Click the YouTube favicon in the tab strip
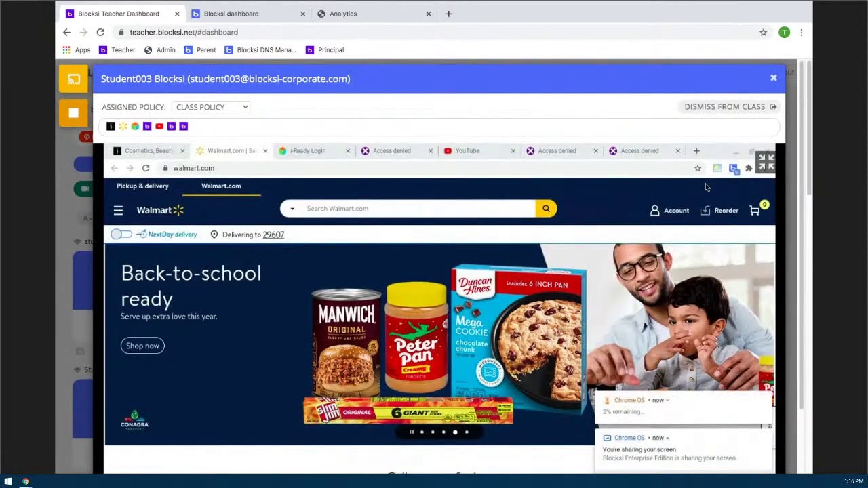The width and height of the screenshot is (868, 488). (159, 126)
